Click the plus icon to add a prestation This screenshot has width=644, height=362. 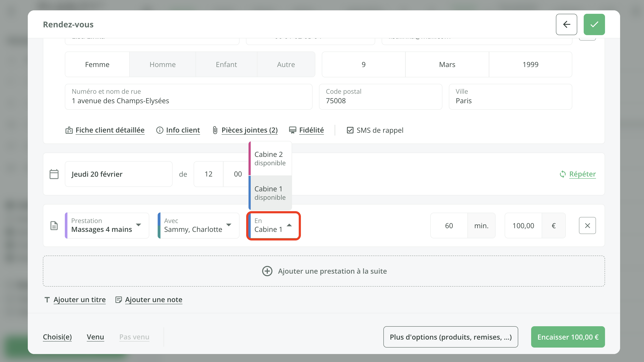pos(267,271)
